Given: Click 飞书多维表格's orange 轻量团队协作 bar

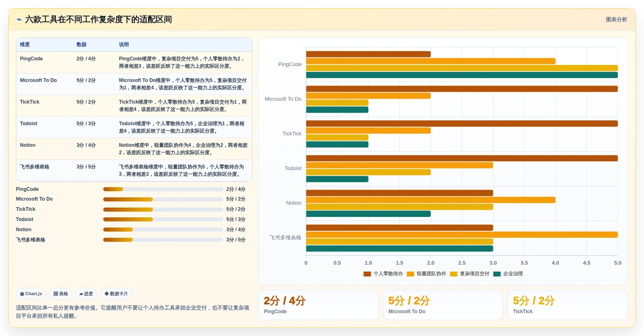Looking at the screenshot, I should pos(462,235).
